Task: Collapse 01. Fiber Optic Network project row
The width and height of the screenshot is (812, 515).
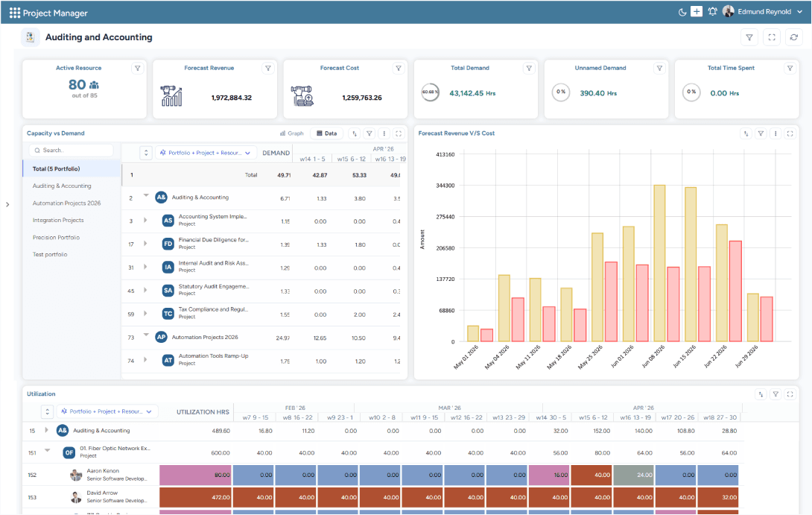Action: pos(47,450)
